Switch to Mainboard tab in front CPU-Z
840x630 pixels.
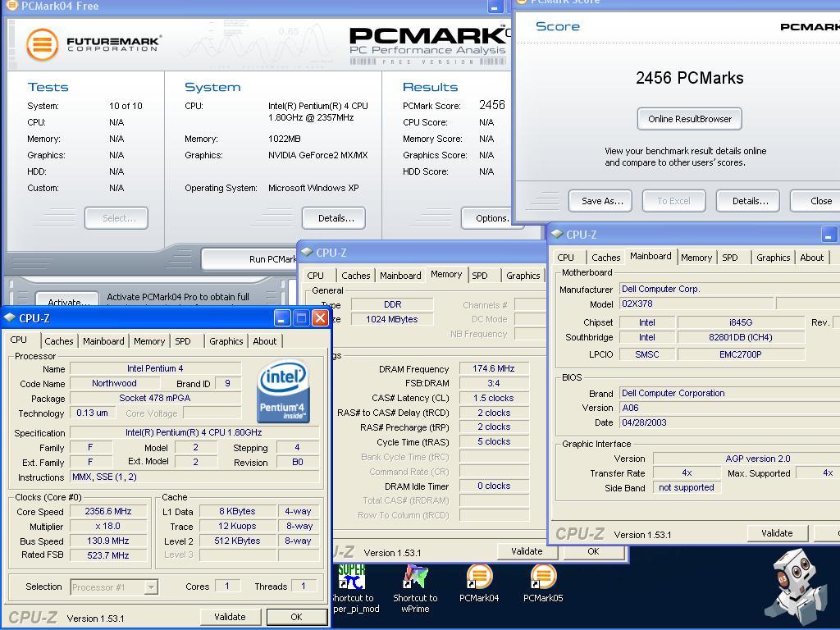103,341
